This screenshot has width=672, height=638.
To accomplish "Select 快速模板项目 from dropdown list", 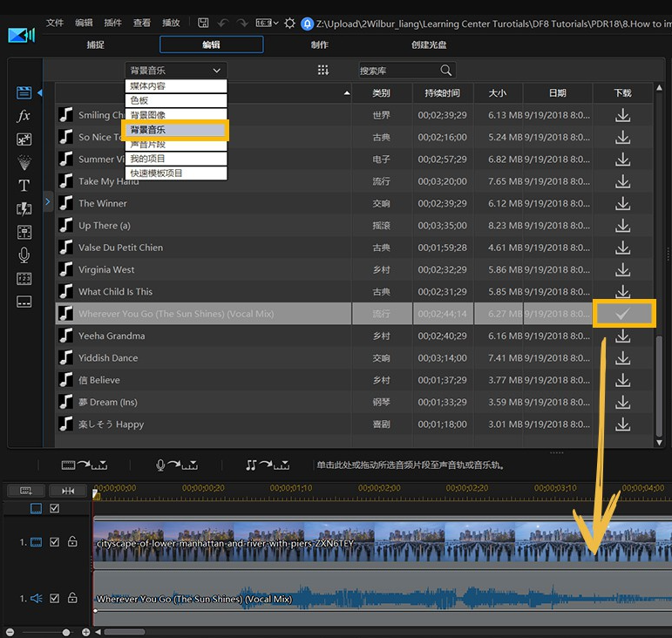I will 176,173.
